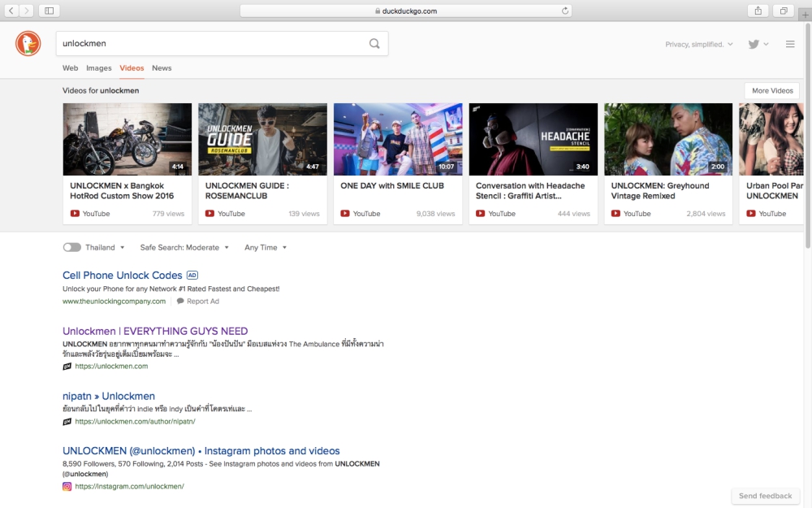812x508 pixels.
Task: Show all Safari tabs overview
Action: point(784,11)
